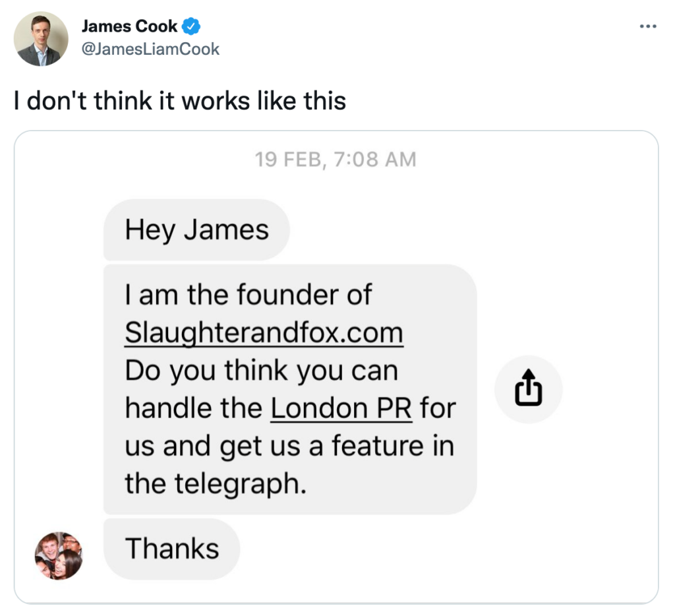Screen dimensions: 675x616
Task: Click the phrase "us and get us a feature in"
Action: [289, 447]
